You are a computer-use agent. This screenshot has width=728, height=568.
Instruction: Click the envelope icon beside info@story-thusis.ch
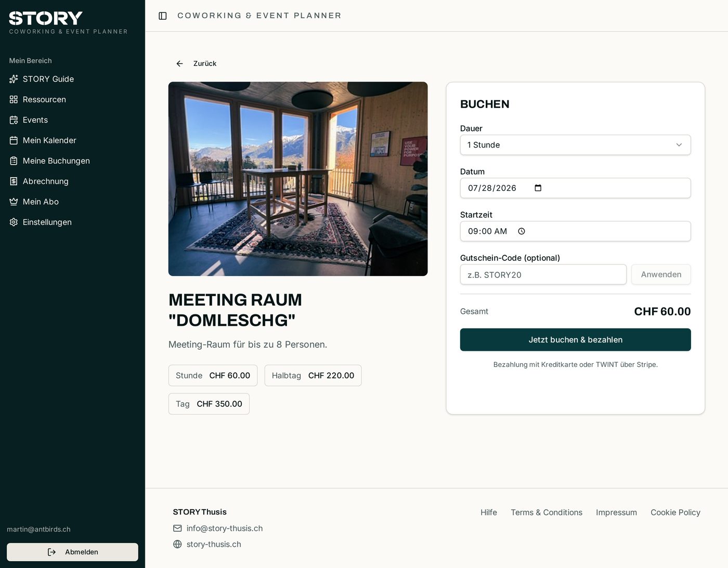[177, 528]
